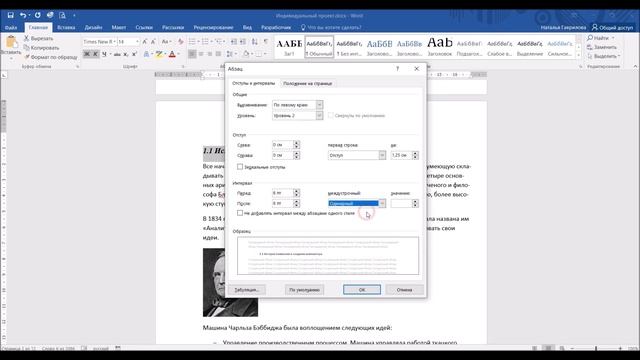Open Times New Roman font dropdown
640x360 pixels.
[x=115, y=42]
